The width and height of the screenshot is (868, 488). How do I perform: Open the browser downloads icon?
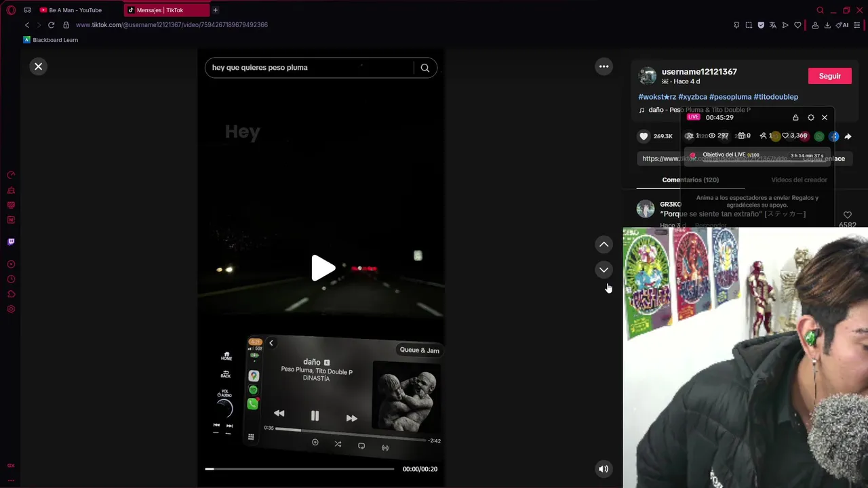point(827,25)
